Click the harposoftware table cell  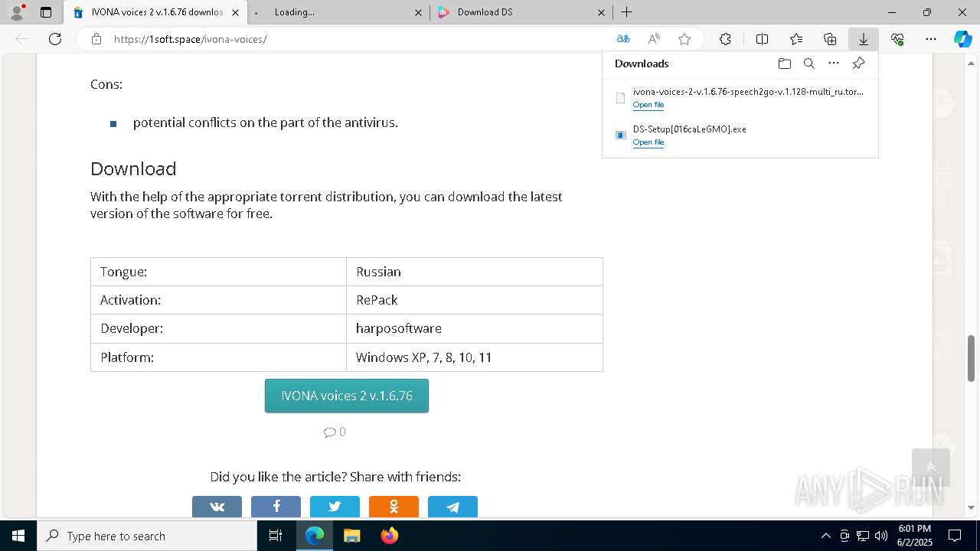pyautogui.click(x=475, y=328)
